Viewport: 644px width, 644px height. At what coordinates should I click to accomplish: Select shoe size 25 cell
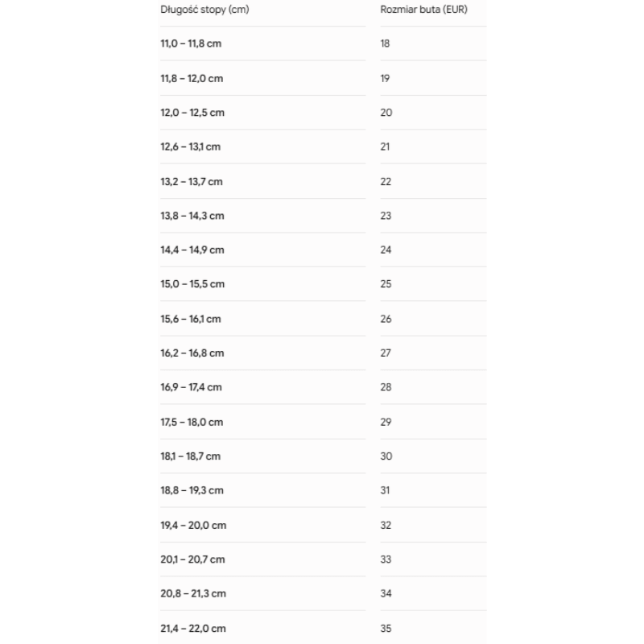coord(386,284)
